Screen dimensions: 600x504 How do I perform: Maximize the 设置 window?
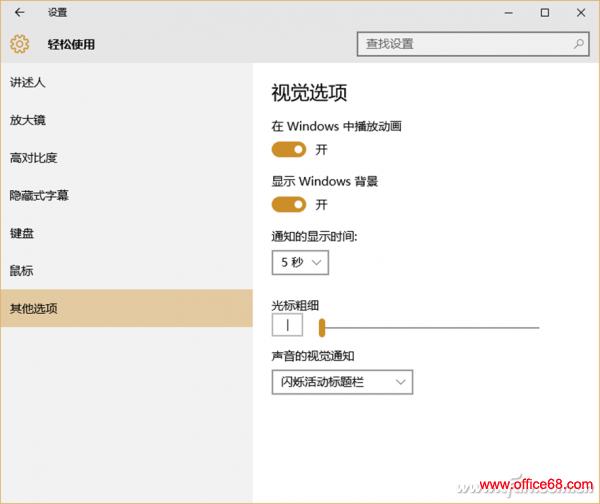click(x=545, y=13)
